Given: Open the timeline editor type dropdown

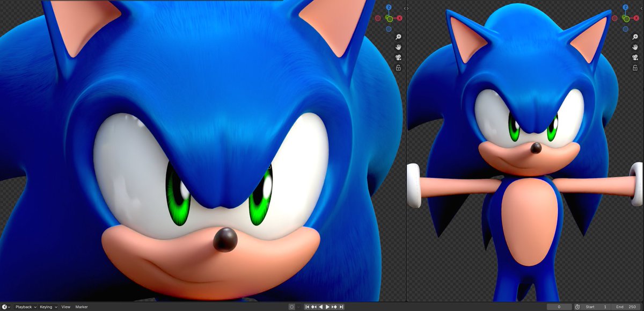Looking at the screenshot, I should click(x=6, y=307).
